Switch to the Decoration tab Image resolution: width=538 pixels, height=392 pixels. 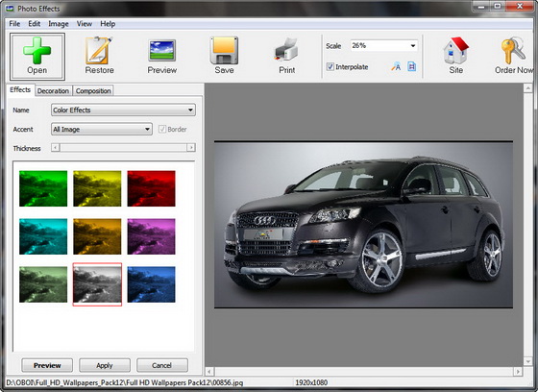(53, 91)
